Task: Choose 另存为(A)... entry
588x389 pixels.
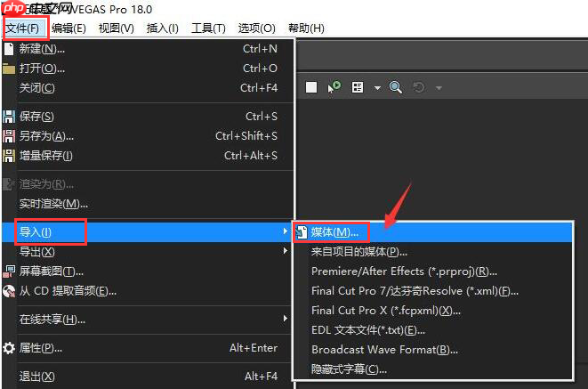Action: [148, 136]
